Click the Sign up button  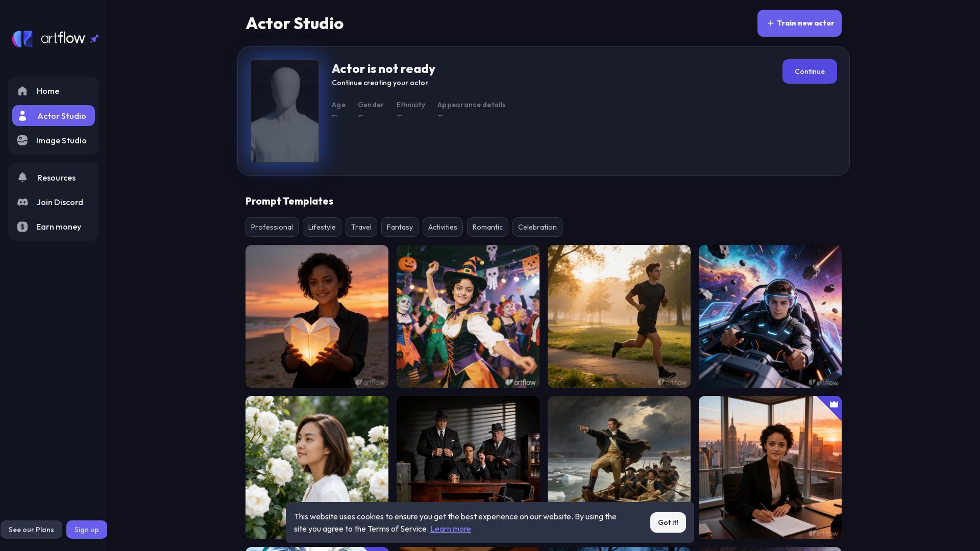coord(86,530)
